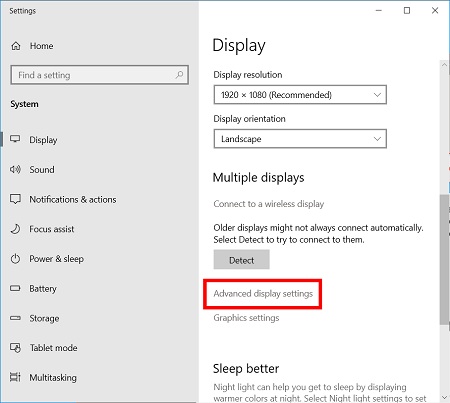The width and height of the screenshot is (450, 403).
Task: Click Connect to a wireless display link
Action: (269, 204)
